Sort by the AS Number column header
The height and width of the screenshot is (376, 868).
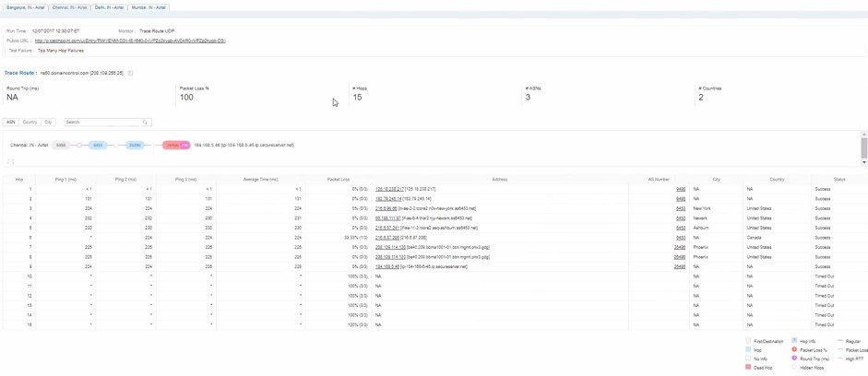click(x=659, y=179)
